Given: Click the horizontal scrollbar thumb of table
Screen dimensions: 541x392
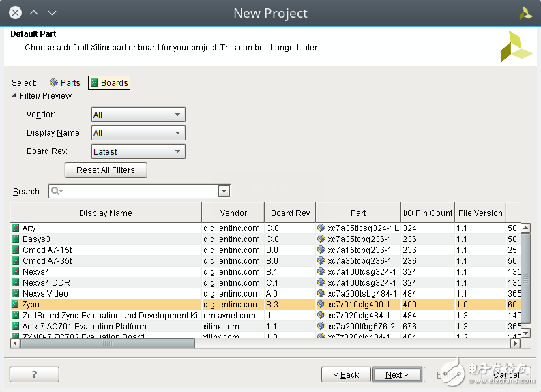Looking at the screenshot, I should [107, 344].
